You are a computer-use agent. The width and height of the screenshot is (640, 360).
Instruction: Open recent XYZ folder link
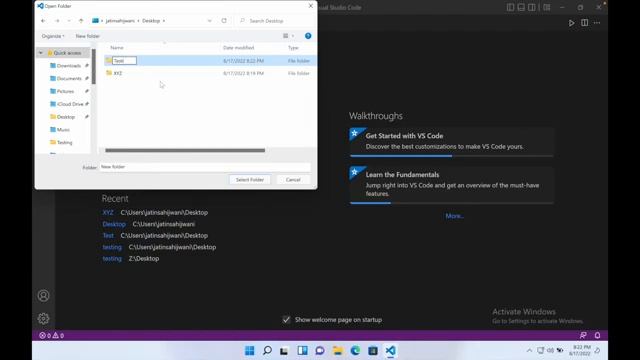(x=108, y=213)
